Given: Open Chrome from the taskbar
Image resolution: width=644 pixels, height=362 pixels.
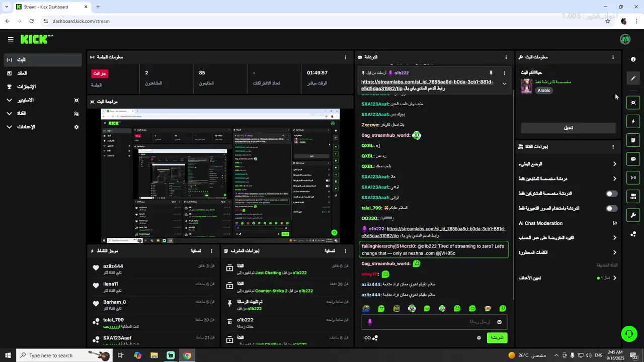Looking at the screenshot, I should click(x=187, y=355).
